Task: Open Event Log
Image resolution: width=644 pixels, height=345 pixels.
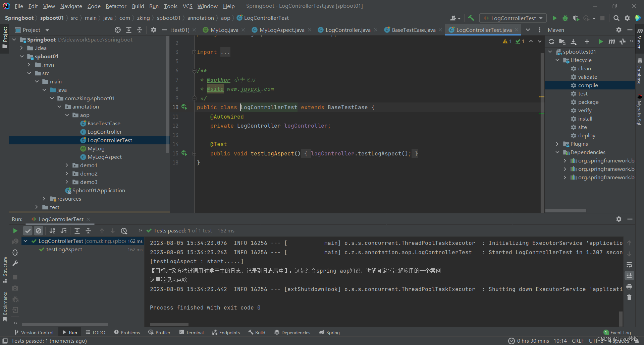Action: click(x=617, y=333)
